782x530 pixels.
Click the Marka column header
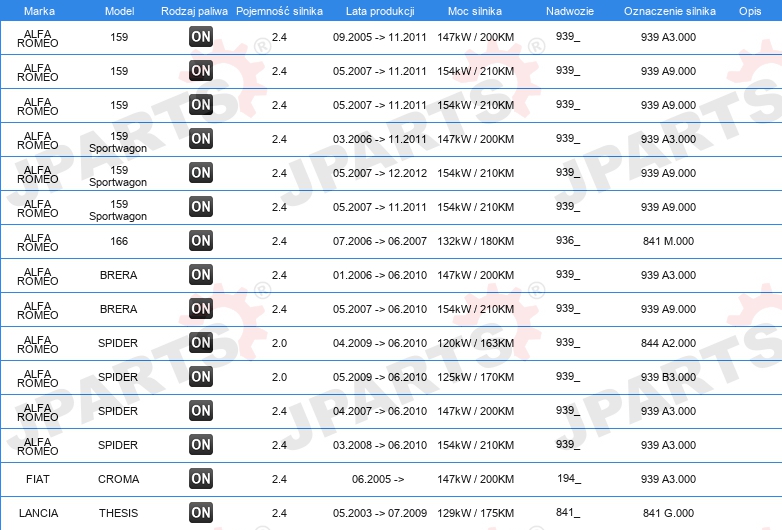[39, 11]
